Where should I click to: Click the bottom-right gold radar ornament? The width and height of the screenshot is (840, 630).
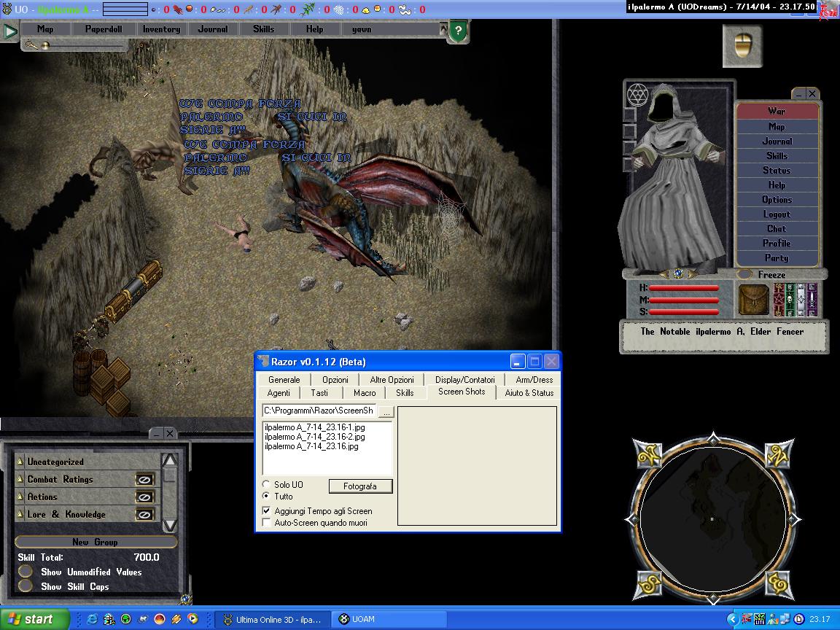(778, 584)
